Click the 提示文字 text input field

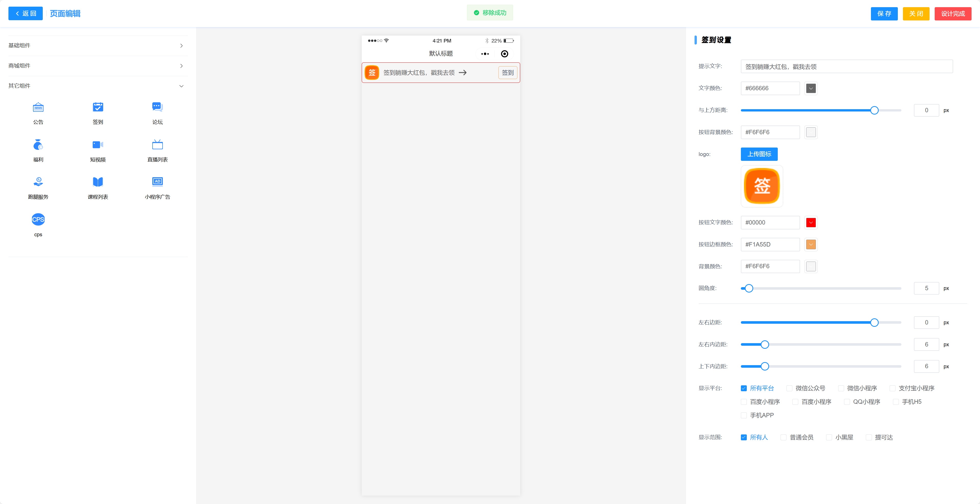846,66
